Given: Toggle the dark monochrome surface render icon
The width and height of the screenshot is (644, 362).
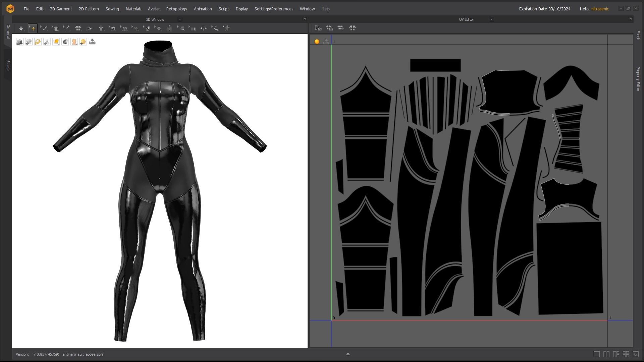Looking at the screenshot, I should [65, 42].
